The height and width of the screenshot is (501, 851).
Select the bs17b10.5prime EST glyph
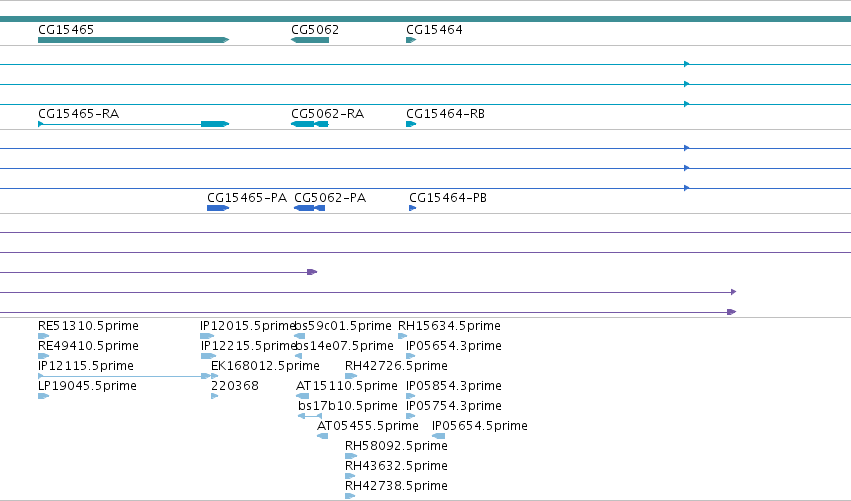click(310, 416)
